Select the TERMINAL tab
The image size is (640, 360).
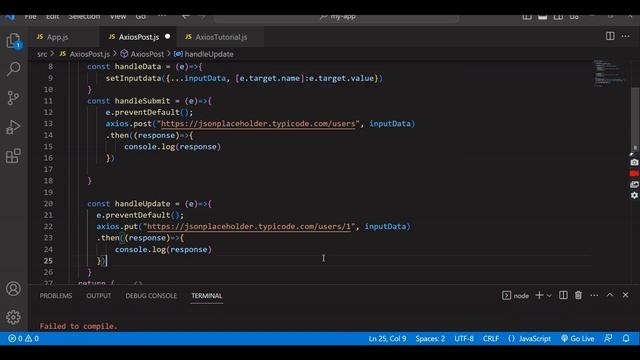(x=207, y=296)
